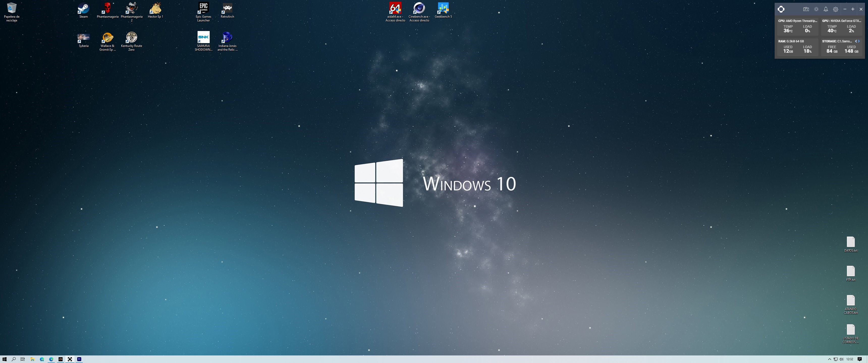Click the GPU NVIDIA GeForce GTX panel title
The image size is (868, 363).
click(x=842, y=21)
